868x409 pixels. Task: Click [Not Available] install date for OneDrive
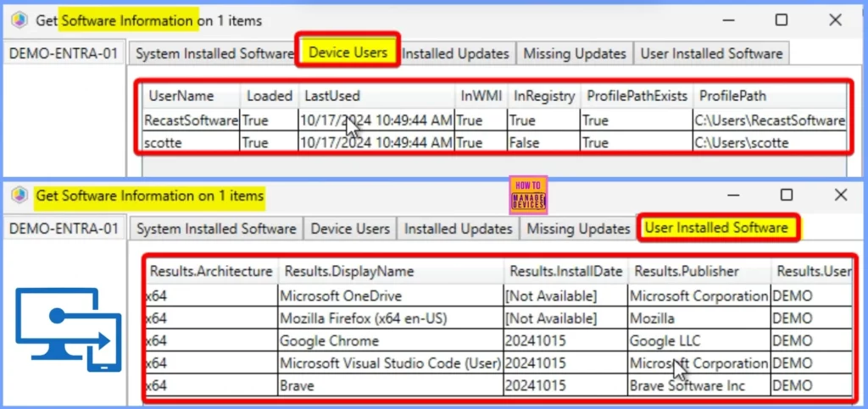pyautogui.click(x=565, y=296)
